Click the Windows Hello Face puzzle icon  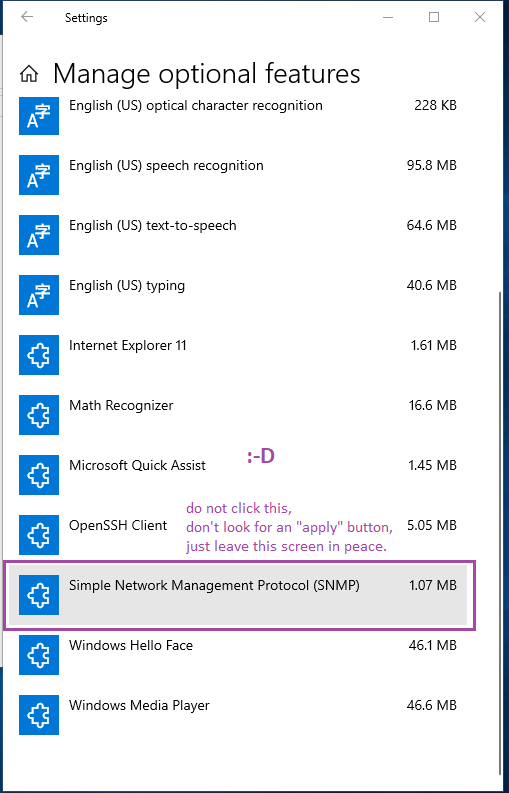click(39, 655)
